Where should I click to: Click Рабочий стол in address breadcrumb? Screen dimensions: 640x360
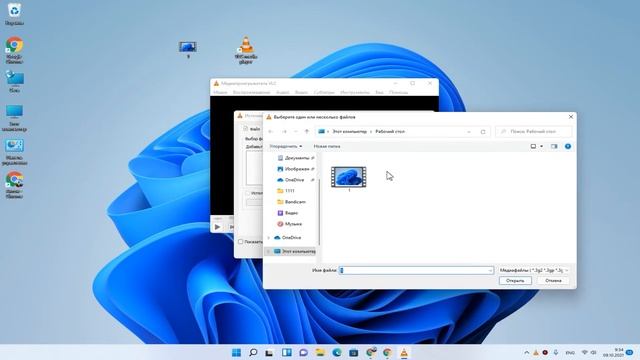(390, 131)
